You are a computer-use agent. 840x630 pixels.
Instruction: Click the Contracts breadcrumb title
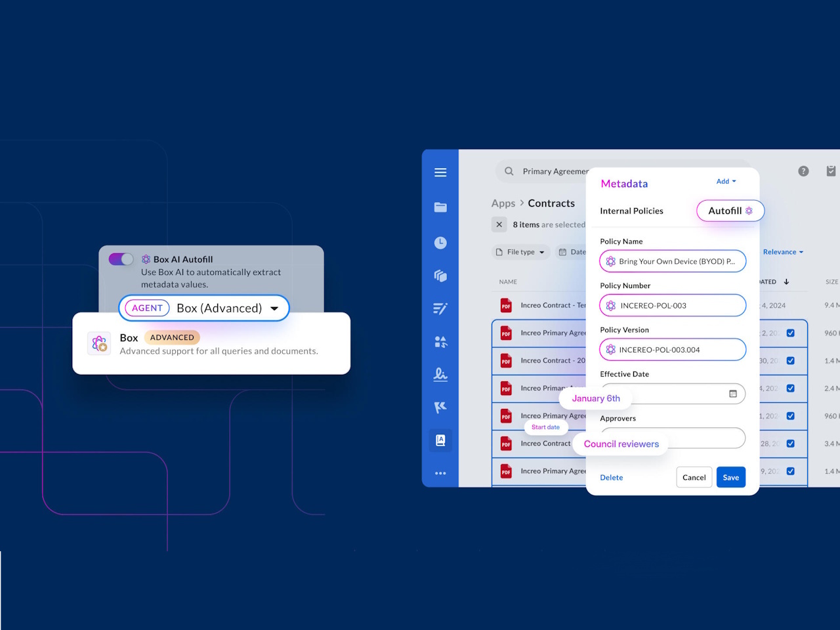point(551,203)
